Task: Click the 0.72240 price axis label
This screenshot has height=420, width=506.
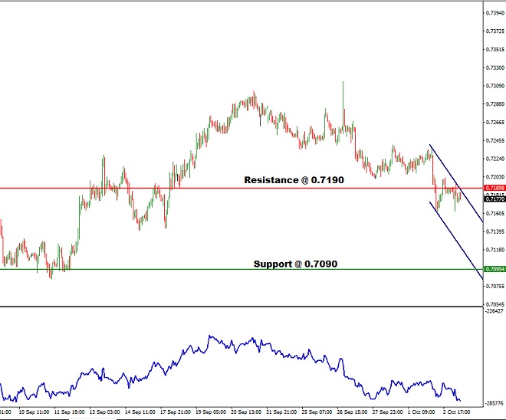Action: pos(495,159)
